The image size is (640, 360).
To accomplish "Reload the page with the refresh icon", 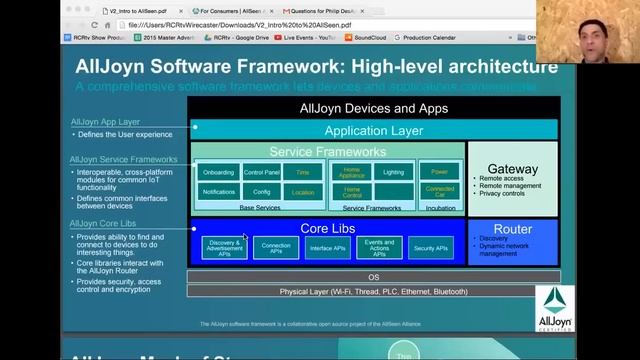I will click(95, 25).
